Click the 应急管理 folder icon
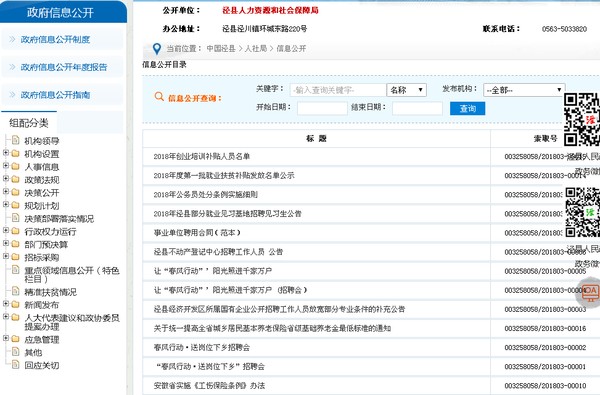Screen dimensions: 600x395 [x=15, y=339]
